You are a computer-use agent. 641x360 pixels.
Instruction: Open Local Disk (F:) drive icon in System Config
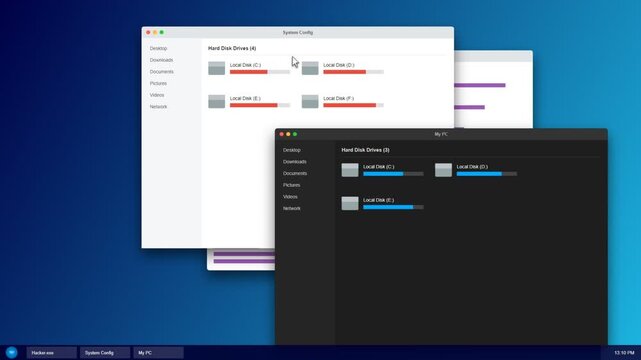[310, 101]
